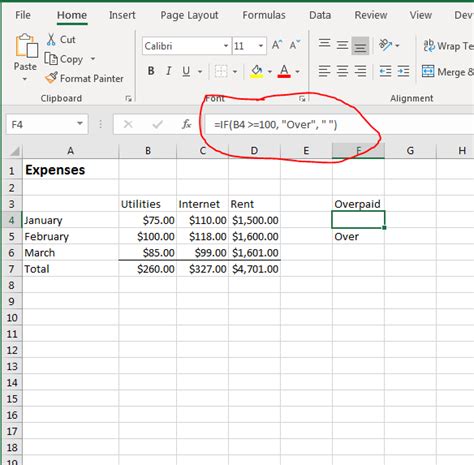Click the Paste button
The width and height of the screenshot is (474, 465).
click(25, 57)
